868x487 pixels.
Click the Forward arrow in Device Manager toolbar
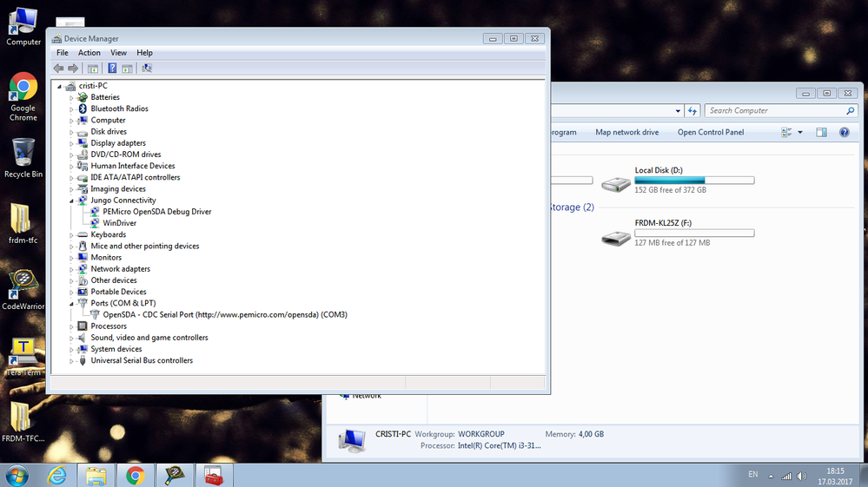tap(73, 68)
